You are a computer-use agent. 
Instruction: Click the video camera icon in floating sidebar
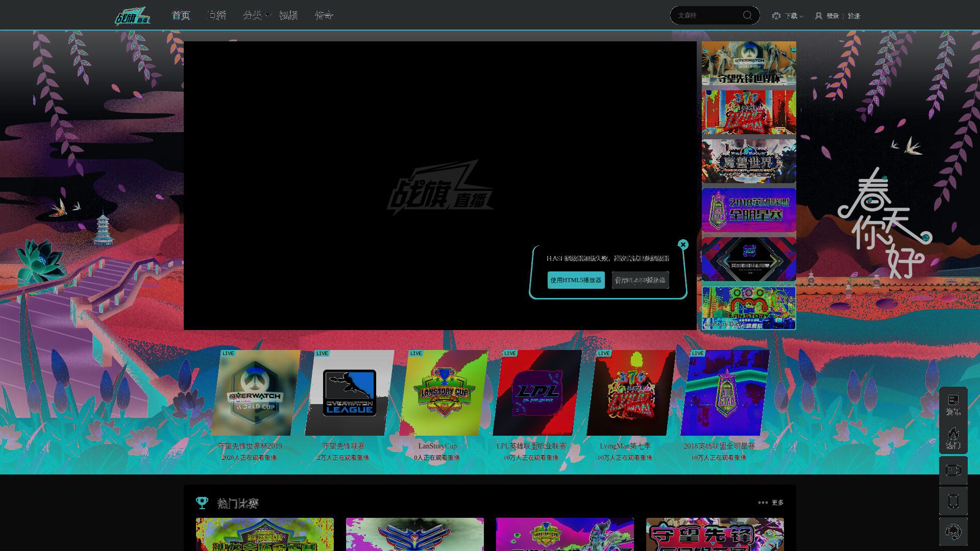(x=953, y=470)
